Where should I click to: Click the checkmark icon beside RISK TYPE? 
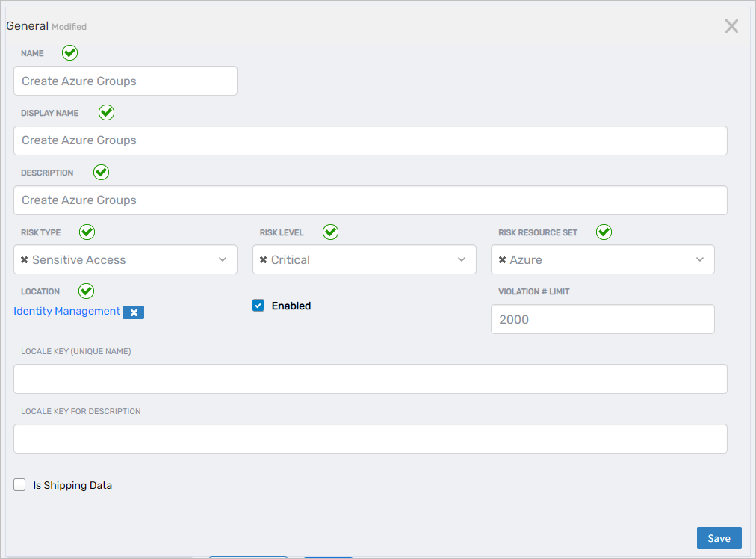tap(87, 232)
